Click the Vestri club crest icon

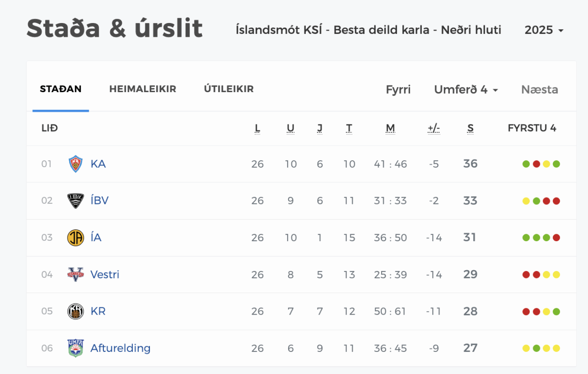pos(75,274)
